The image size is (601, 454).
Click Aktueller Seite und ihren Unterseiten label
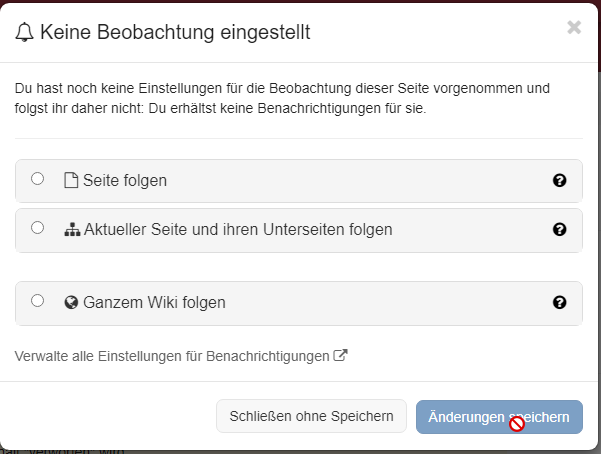238,230
